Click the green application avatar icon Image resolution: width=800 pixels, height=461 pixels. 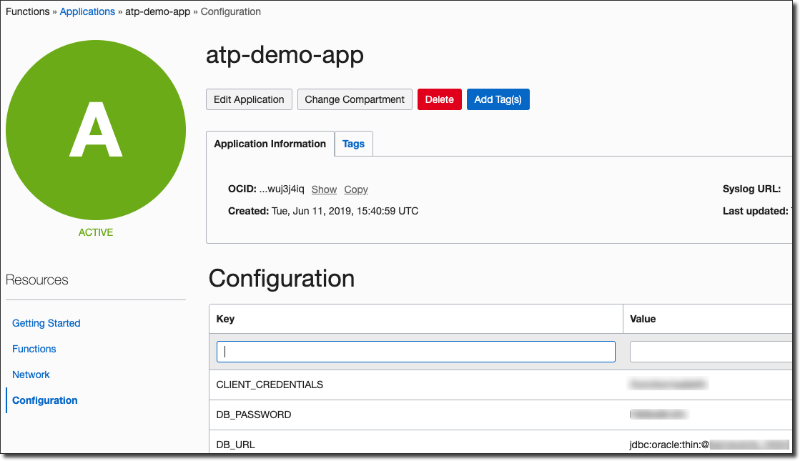pos(96,130)
